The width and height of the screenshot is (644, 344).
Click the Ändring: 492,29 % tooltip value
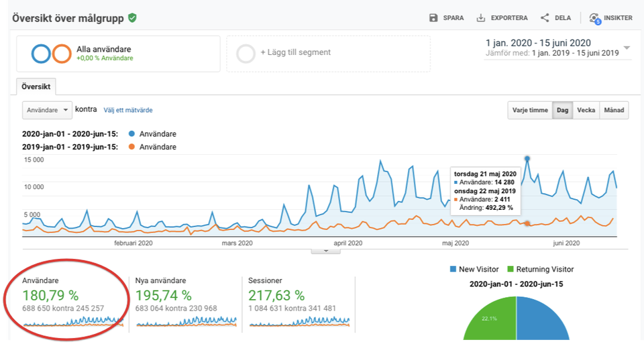[486, 208]
